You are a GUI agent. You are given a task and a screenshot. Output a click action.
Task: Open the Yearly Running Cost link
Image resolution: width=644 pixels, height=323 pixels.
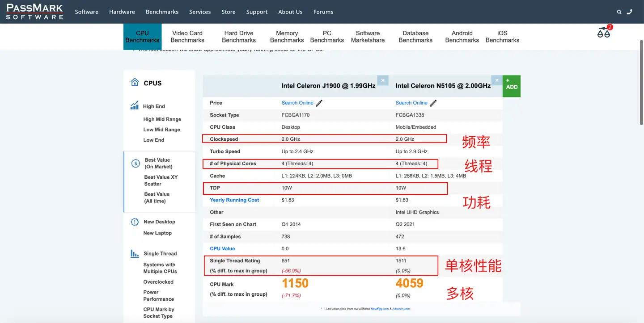[x=234, y=200]
